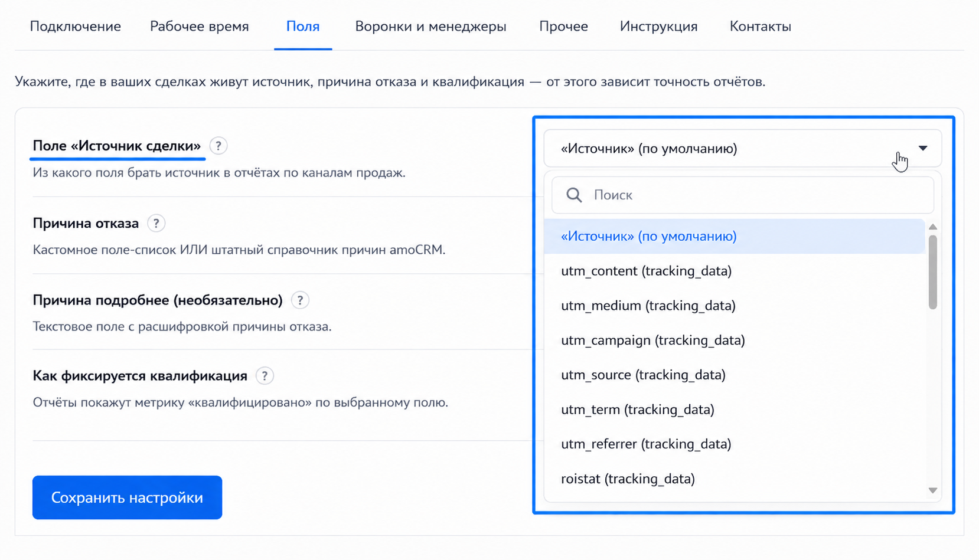Screen dimensions: 979x560
Task: Click the magnifier icon in search box
Action: 574,195
